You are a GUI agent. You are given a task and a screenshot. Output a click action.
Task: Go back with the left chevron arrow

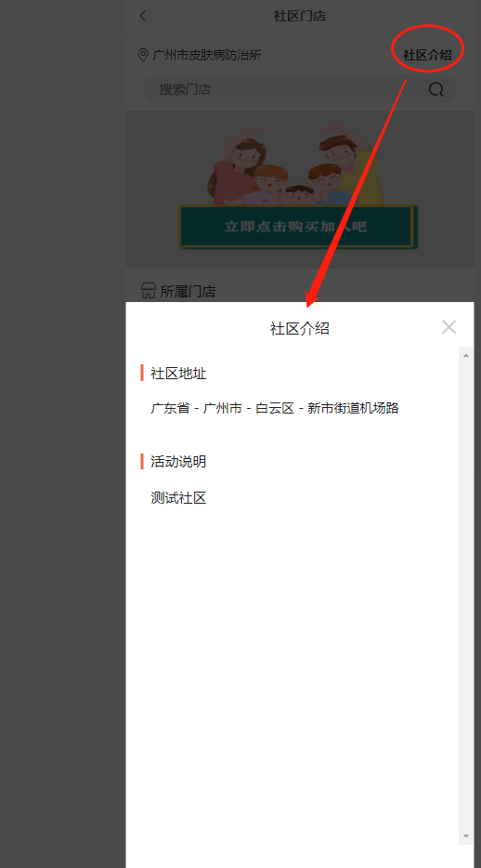143,16
